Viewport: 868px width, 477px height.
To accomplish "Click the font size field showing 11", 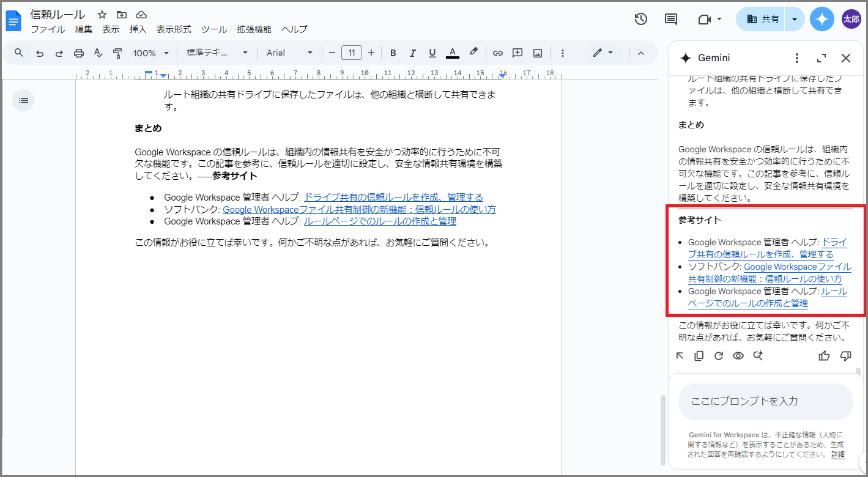I will [x=351, y=53].
